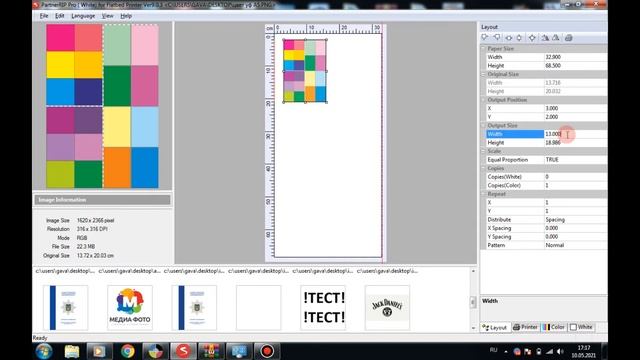Open the Equal Proportion TRUE dropdown value
This screenshot has height=360, width=640.
[x=576, y=160]
